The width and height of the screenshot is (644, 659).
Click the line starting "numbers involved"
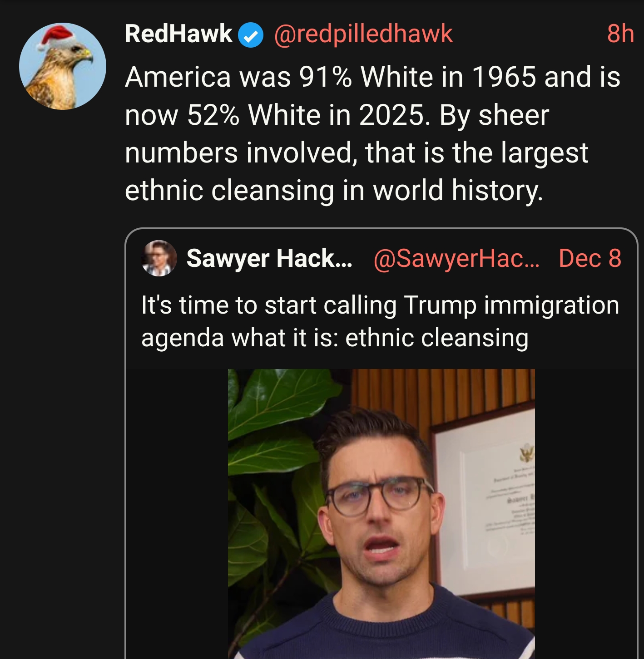point(357,152)
